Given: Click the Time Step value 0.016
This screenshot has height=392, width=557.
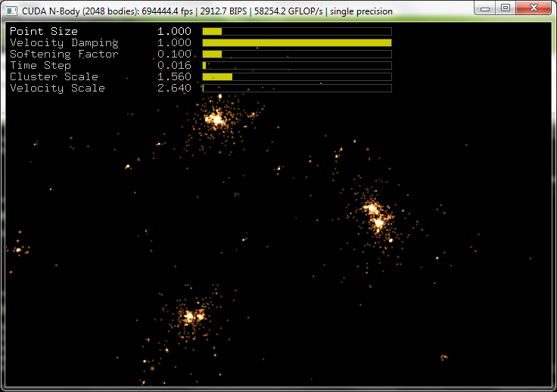Looking at the screenshot, I should click(x=174, y=66).
